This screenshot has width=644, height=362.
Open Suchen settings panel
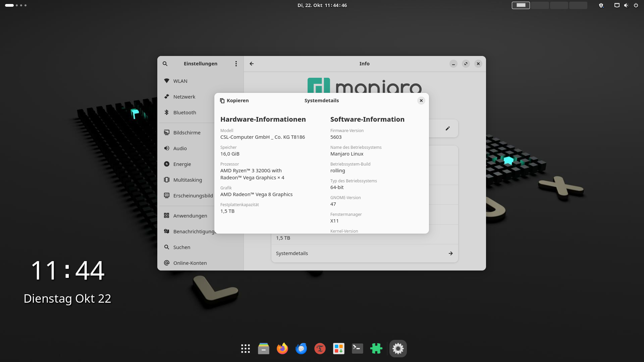[181, 247]
